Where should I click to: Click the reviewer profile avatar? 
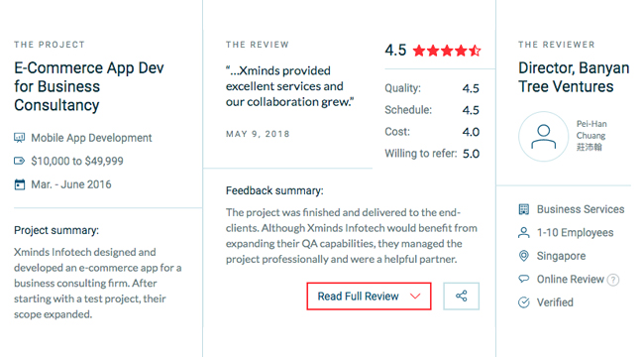pyautogui.click(x=543, y=136)
